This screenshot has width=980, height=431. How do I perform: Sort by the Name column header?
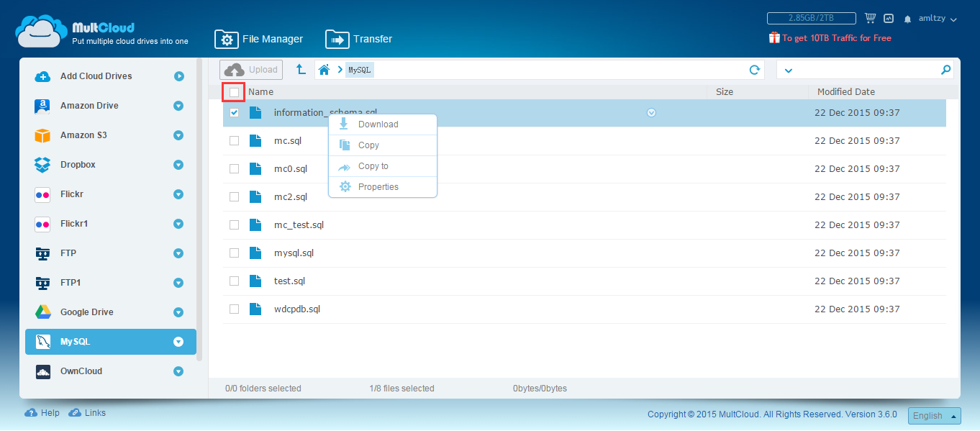(x=260, y=92)
